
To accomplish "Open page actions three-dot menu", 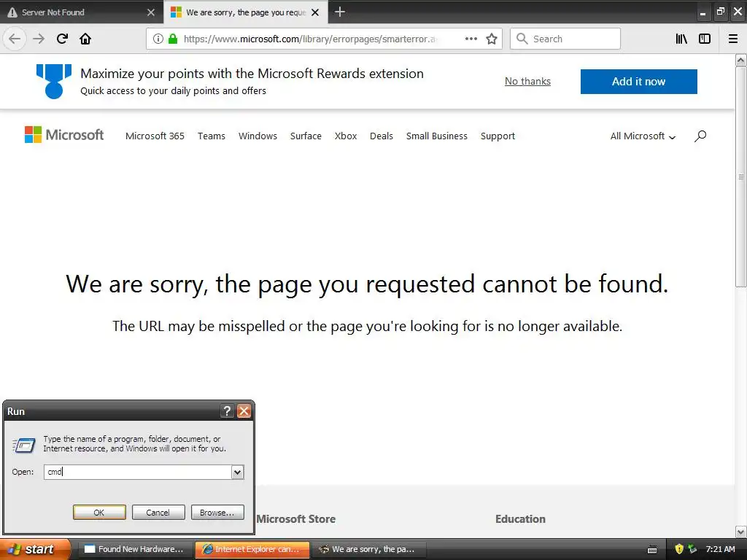I will [x=471, y=39].
